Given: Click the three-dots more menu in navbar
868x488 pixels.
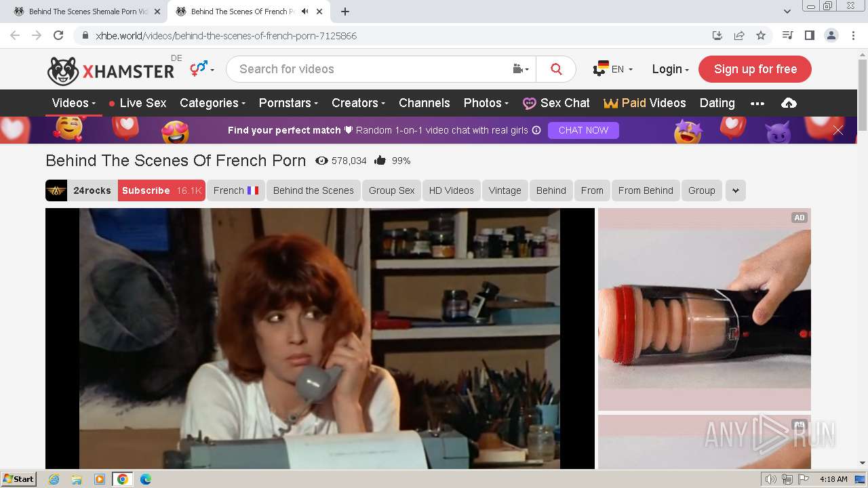Looking at the screenshot, I should (x=757, y=103).
